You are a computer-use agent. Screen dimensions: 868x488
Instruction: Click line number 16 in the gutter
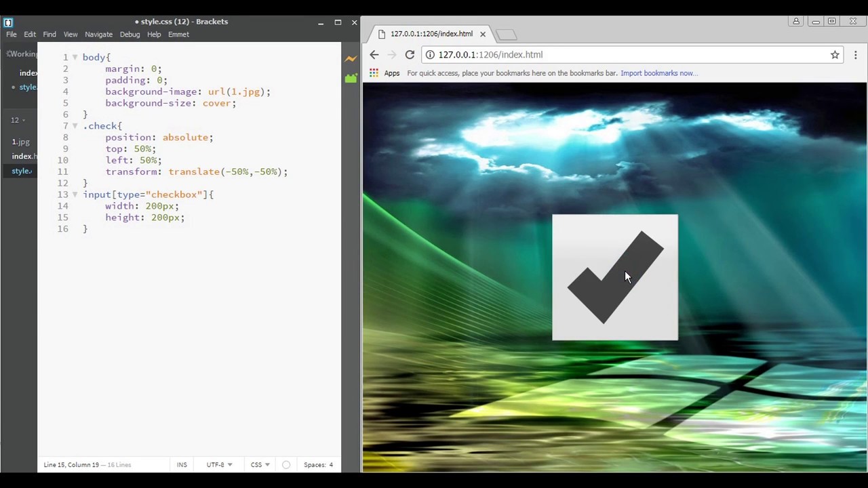coord(62,229)
